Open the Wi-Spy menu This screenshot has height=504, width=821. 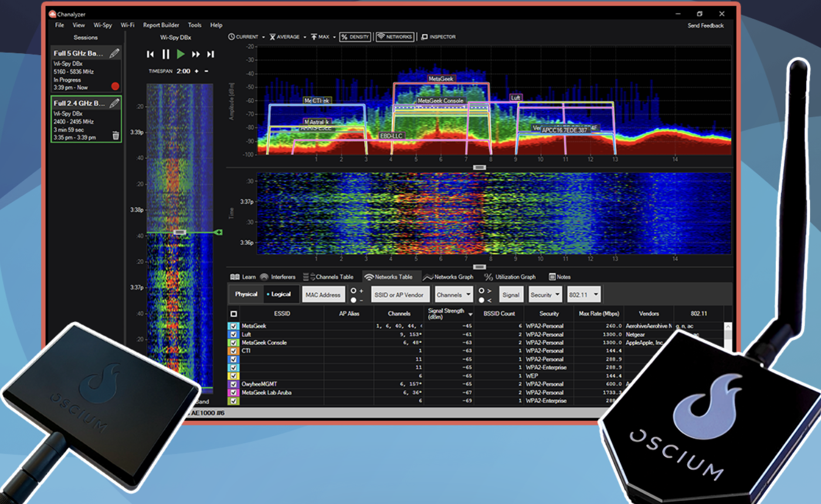click(x=103, y=25)
